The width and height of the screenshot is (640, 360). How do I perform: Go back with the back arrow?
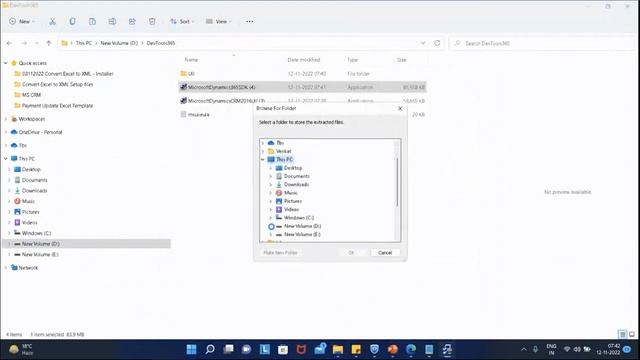point(9,43)
